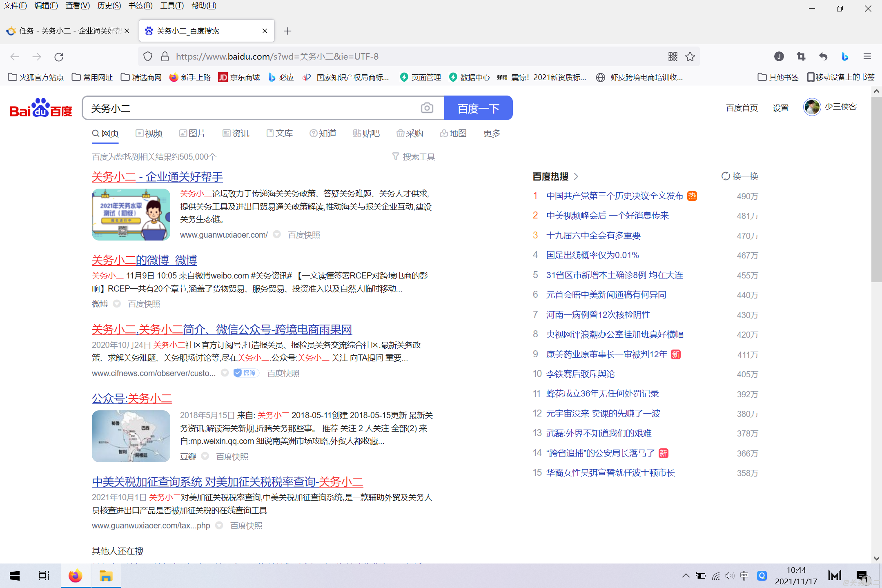
Task: Click the user avatar 少三侠客
Action: 812,107
